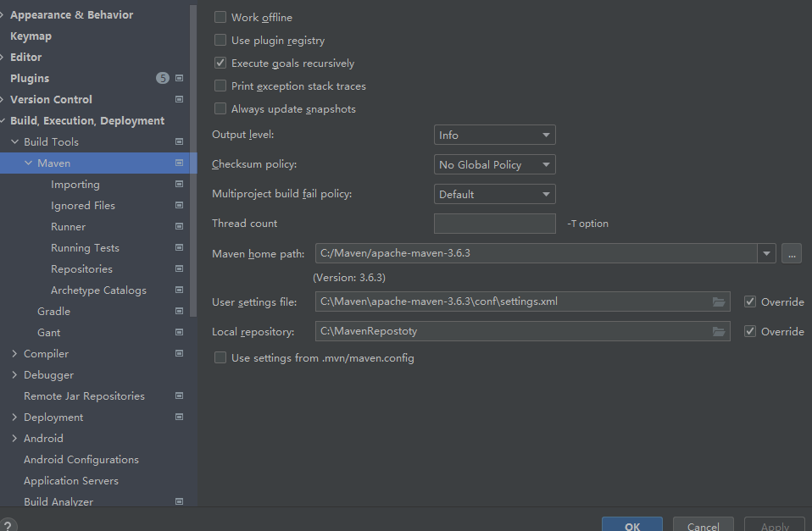Click the Plugins update count badge
The height and width of the screenshot is (531, 812).
tap(163, 78)
